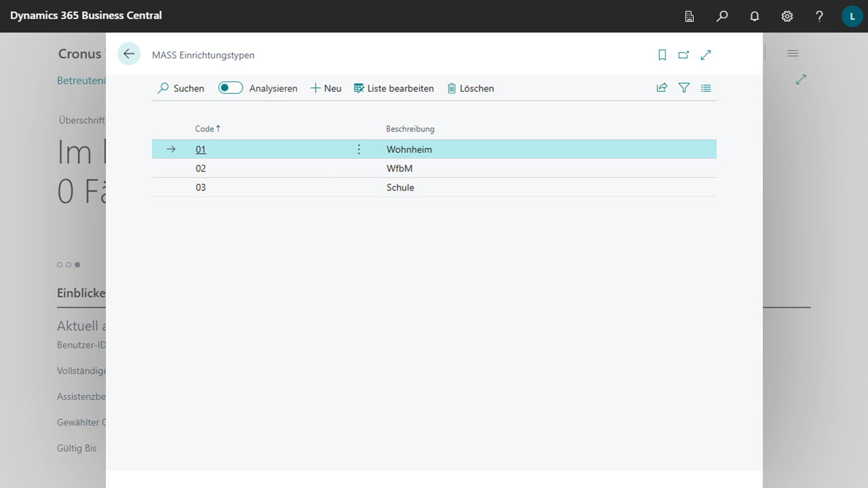Open this page in a new window
Screen dimensions: 868x488
pos(684,55)
